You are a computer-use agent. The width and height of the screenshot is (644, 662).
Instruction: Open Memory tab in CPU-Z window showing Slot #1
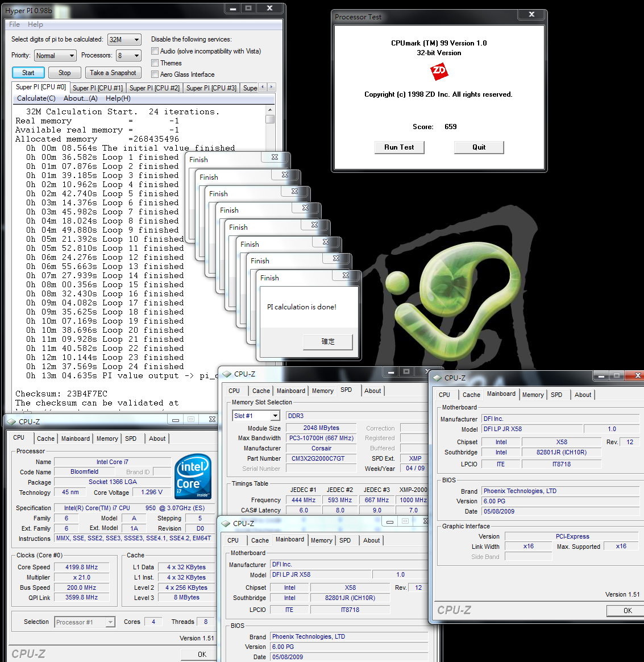322,391
